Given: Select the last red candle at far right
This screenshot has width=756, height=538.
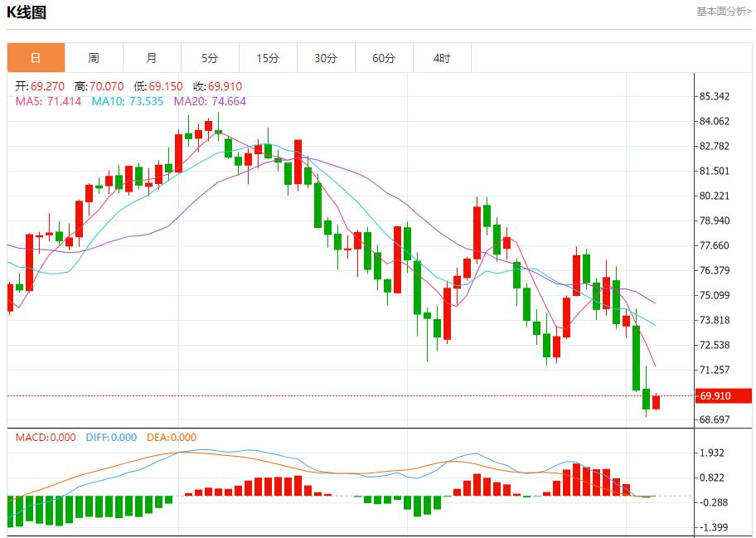Looking at the screenshot, I should click(657, 402).
